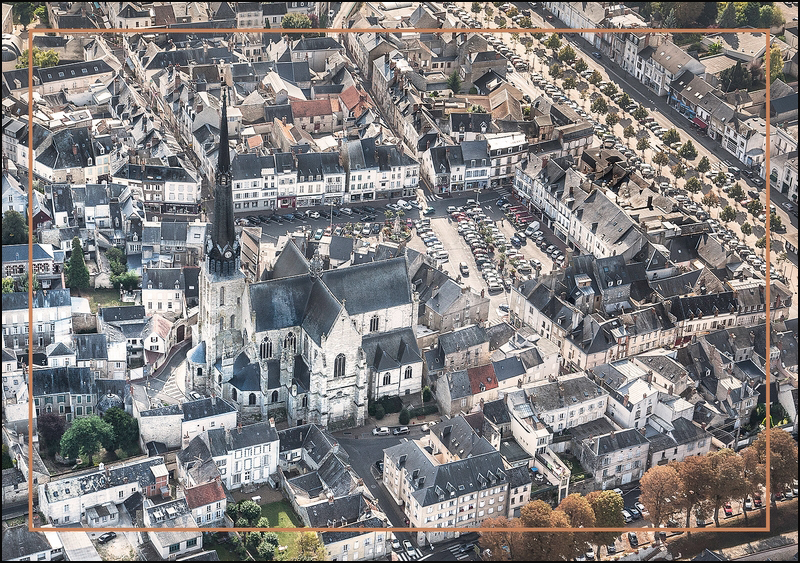
Task: Select the bottom edge of the orange border
Action: pyautogui.click(x=400, y=528)
